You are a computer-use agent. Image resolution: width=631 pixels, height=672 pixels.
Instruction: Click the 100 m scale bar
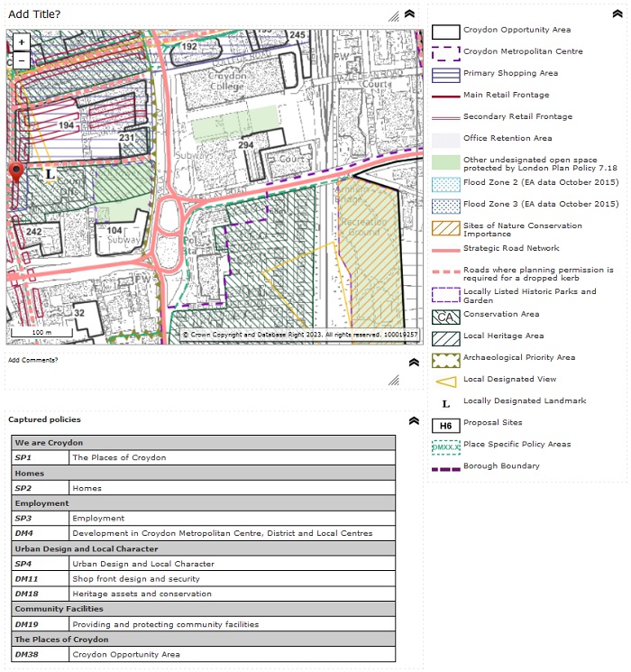pyautogui.click(x=41, y=333)
